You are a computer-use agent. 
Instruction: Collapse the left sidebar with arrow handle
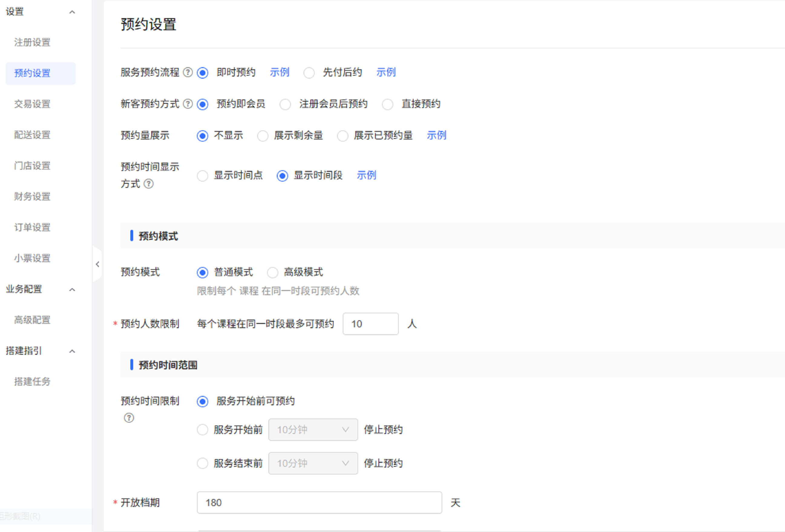[97, 264]
